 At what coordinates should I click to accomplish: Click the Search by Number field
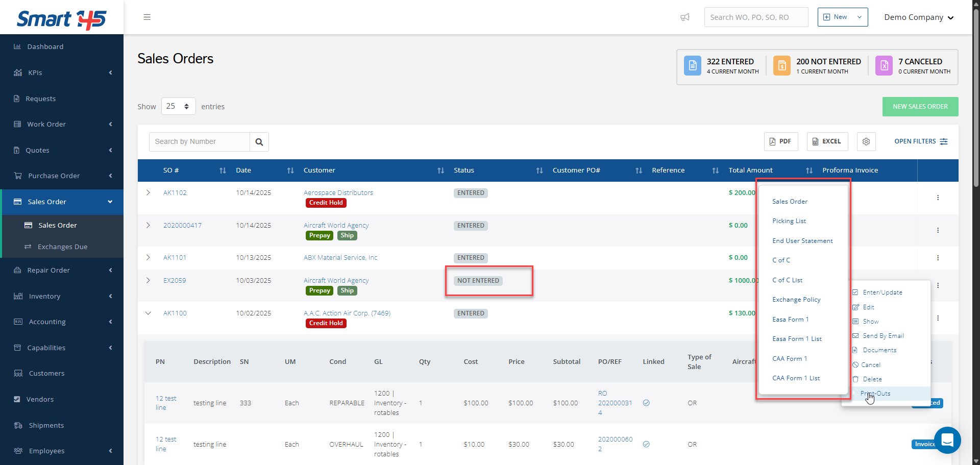point(200,142)
